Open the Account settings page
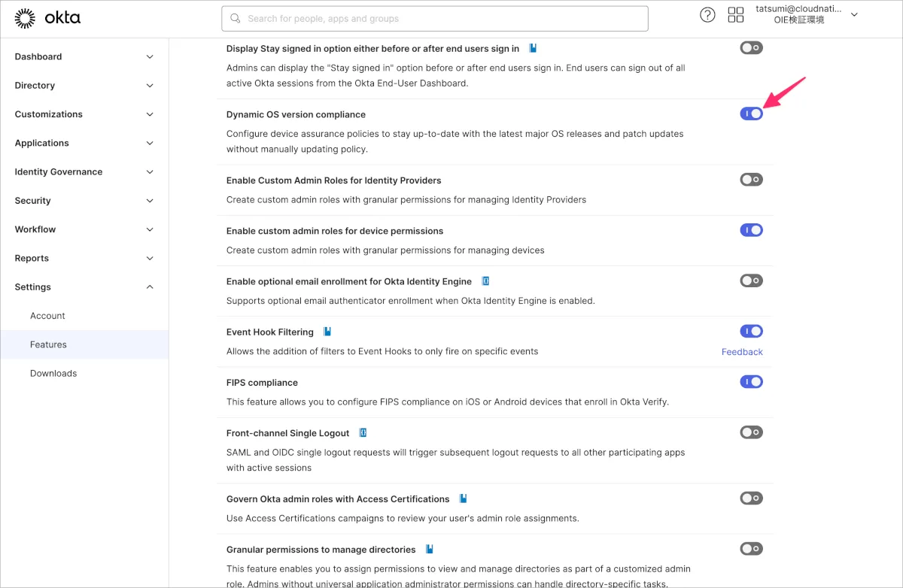 pyautogui.click(x=47, y=316)
